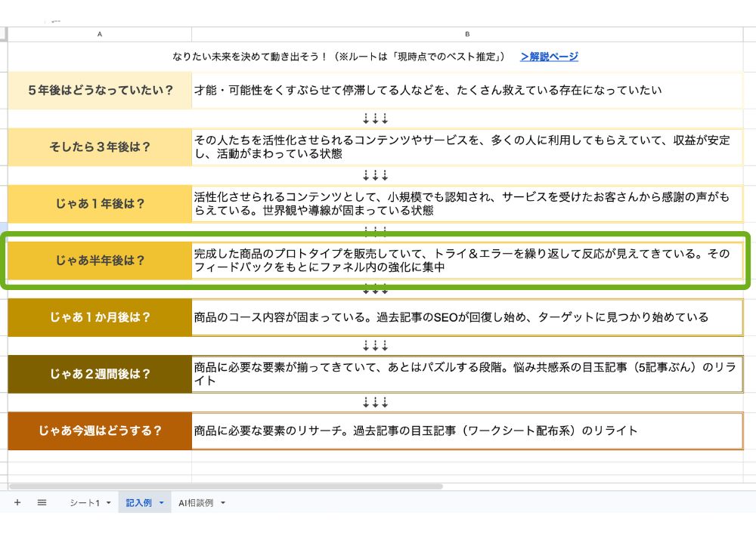Open dropdown arrow on シート1 tab
The width and height of the screenshot is (756, 534).
tap(108, 503)
